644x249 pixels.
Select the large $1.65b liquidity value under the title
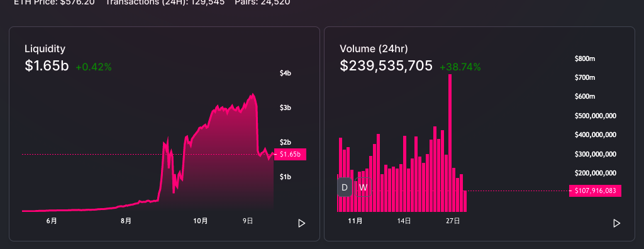[x=47, y=66]
